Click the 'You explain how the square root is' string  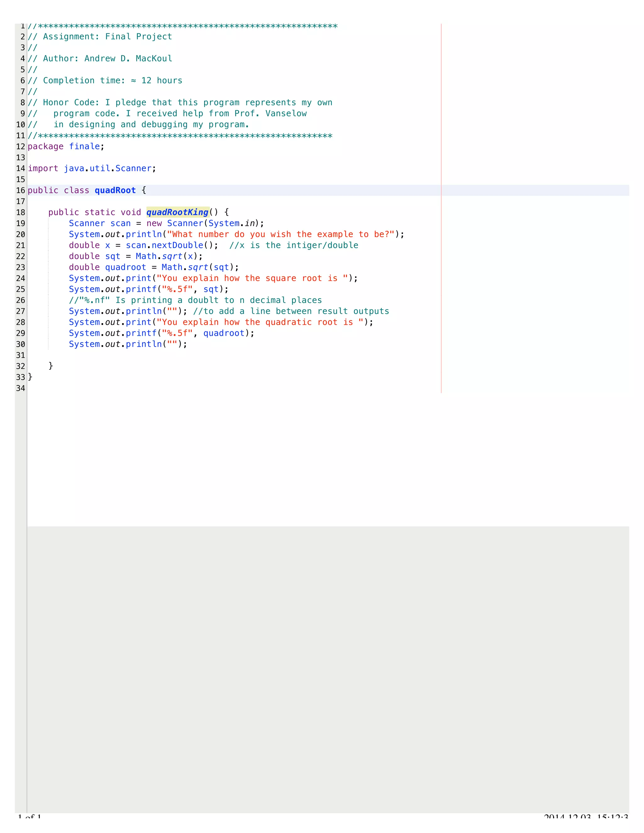(252, 279)
